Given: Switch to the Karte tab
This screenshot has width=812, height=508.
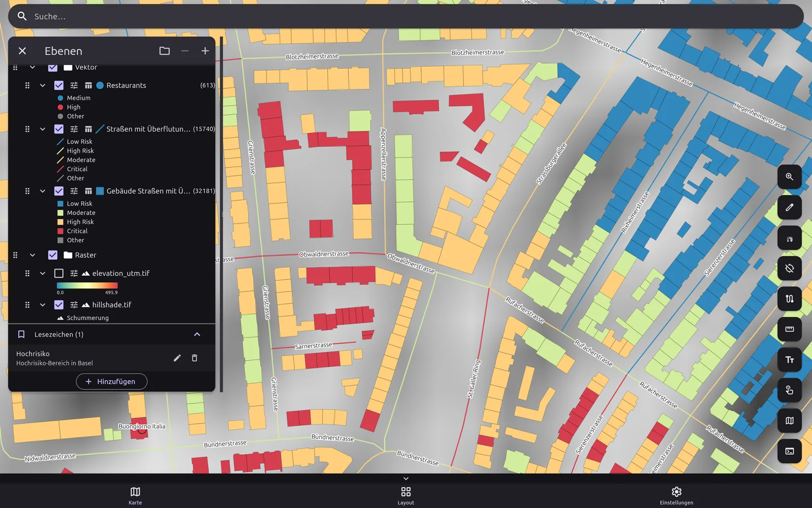Looking at the screenshot, I should point(135,495).
